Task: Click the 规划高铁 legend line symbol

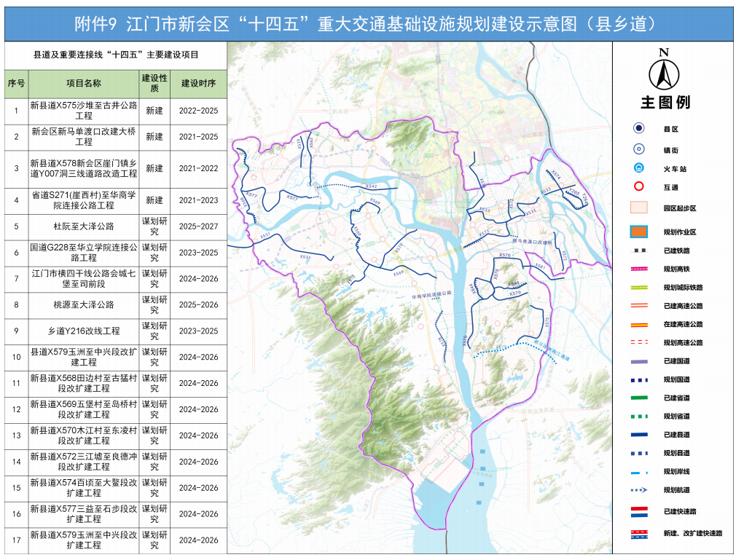Action: point(639,269)
